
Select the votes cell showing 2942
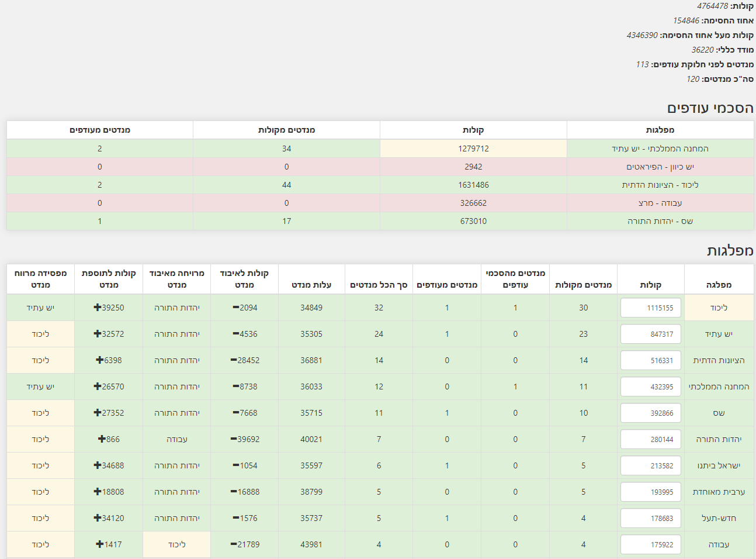point(473,167)
